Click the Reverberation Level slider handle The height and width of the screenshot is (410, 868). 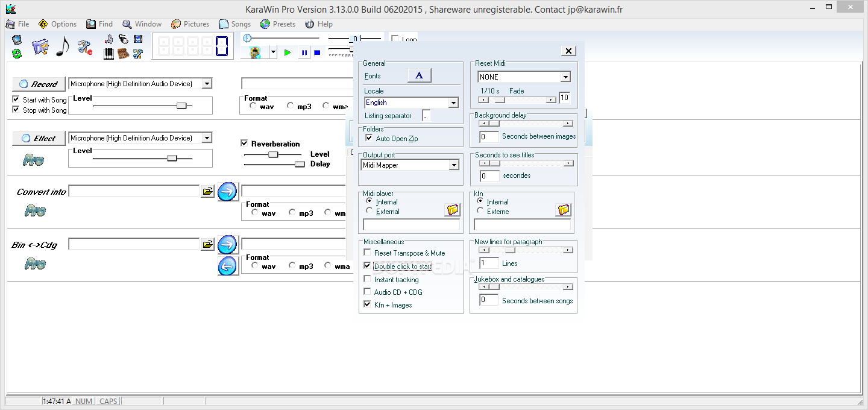click(x=273, y=154)
